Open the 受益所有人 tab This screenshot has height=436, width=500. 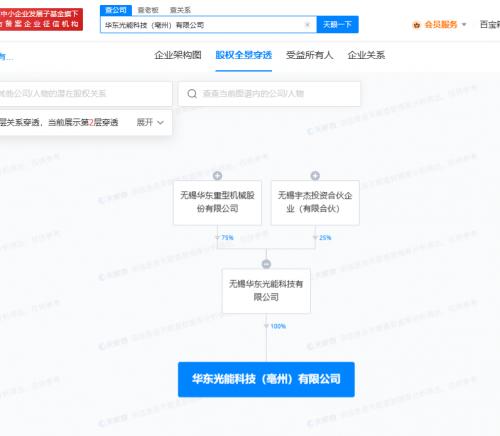pos(309,55)
